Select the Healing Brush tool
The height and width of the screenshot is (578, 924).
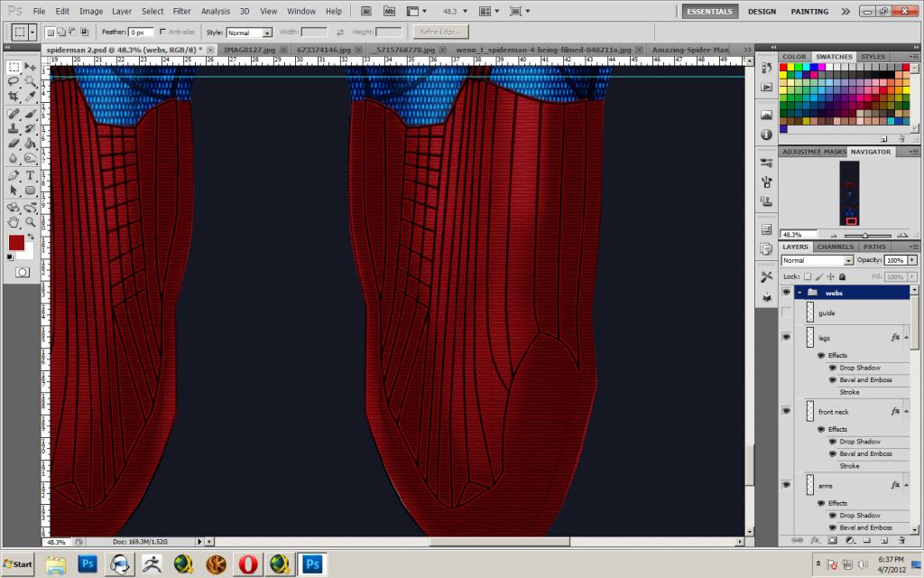coord(14,114)
